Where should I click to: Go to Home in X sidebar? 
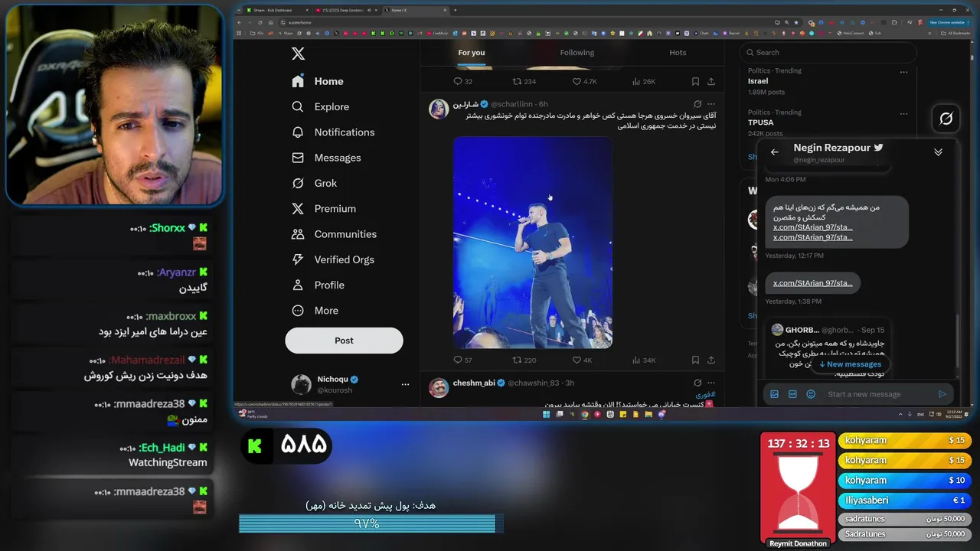tap(318, 81)
